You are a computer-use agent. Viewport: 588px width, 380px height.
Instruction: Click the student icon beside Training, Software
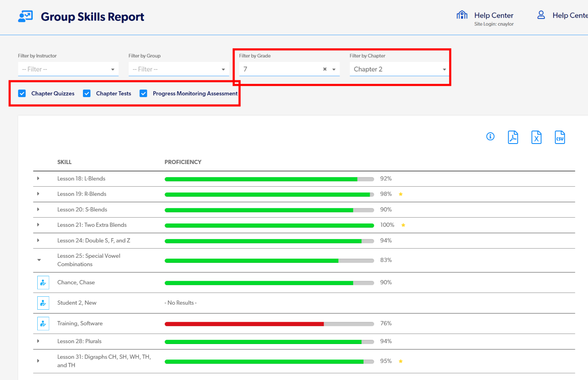[x=43, y=323]
